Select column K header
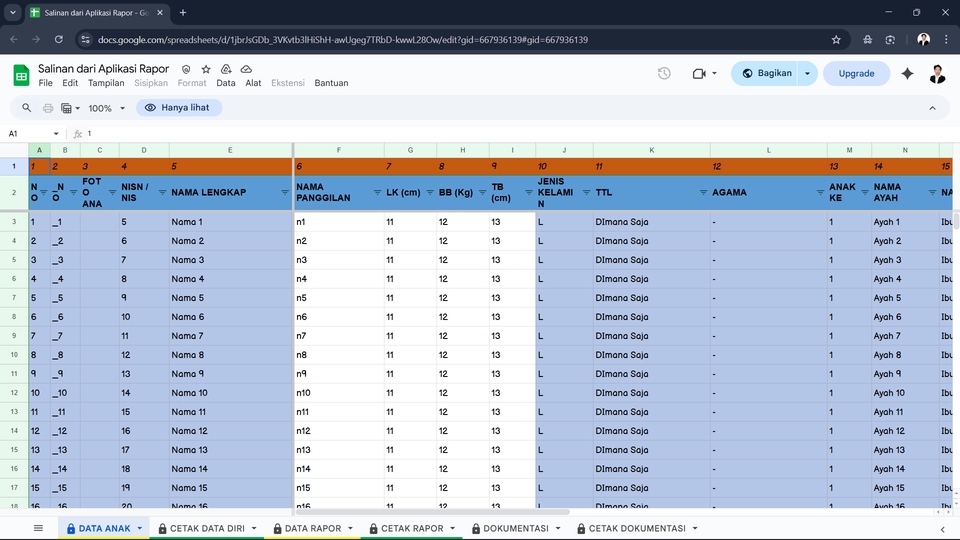This screenshot has width=960, height=540. coord(651,150)
